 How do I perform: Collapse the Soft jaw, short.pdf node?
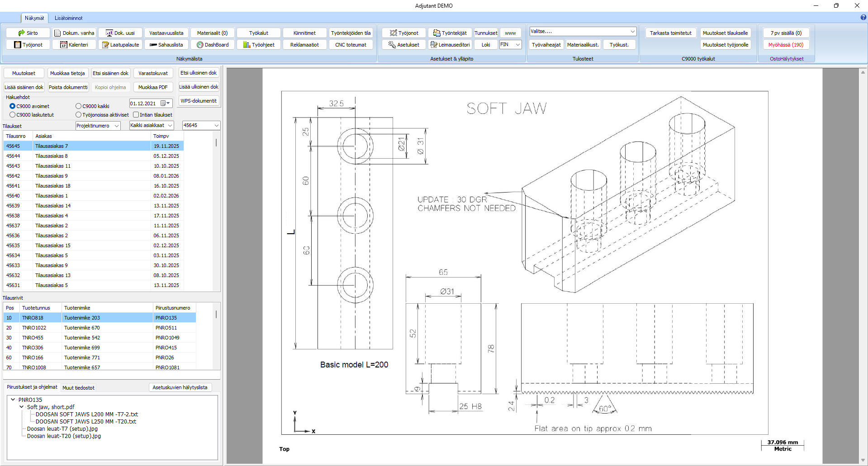click(21, 407)
